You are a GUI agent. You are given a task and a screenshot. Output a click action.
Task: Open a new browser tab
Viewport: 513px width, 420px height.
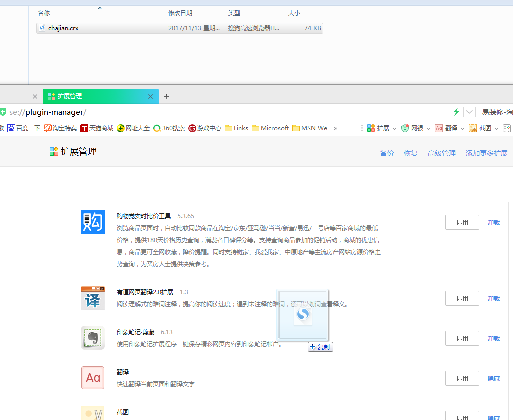click(167, 96)
